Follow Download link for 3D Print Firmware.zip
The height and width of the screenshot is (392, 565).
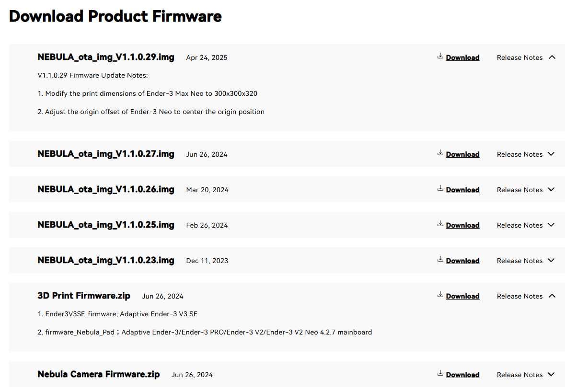tap(462, 296)
